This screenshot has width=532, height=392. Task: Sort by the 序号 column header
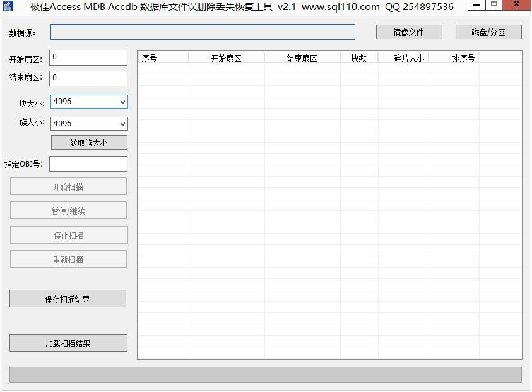click(163, 58)
